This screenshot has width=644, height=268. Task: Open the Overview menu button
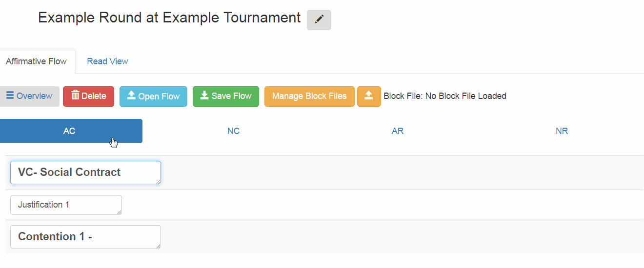tap(29, 96)
